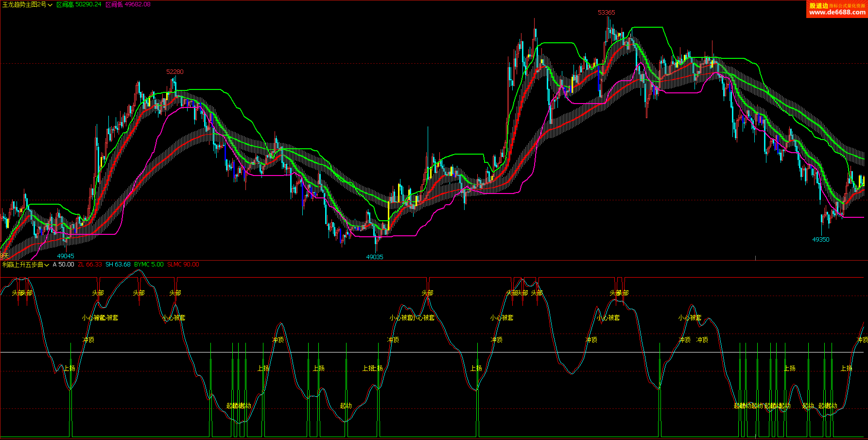The height and width of the screenshot is (440, 868).
Task: Click the 区间高 50290.24 readout
Action: point(79,4)
